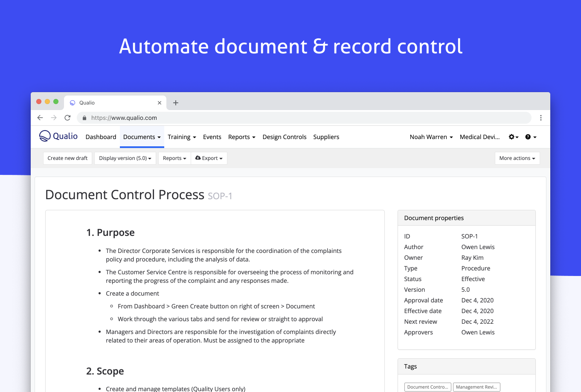Click the 1. Purpose heading
This screenshot has width=581, height=392.
tap(110, 232)
